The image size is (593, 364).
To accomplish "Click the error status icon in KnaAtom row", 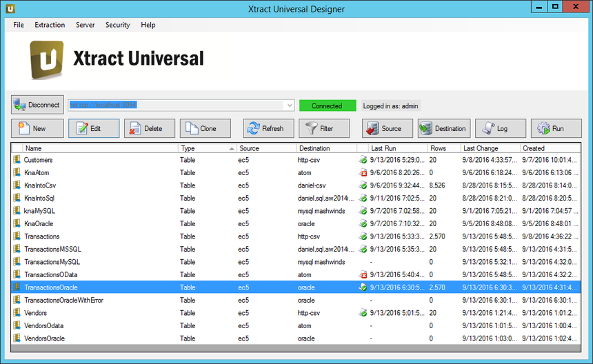I will tap(363, 173).
